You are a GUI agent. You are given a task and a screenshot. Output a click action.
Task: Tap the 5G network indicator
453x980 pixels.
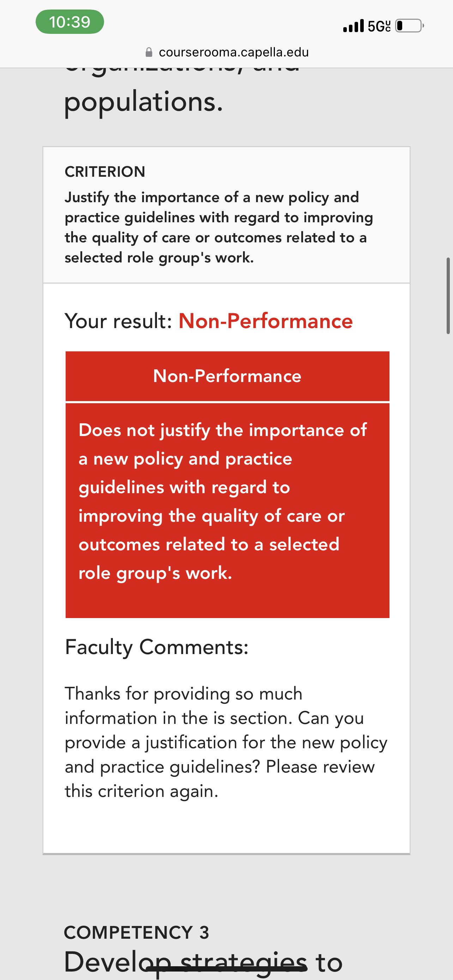(x=379, y=26)
